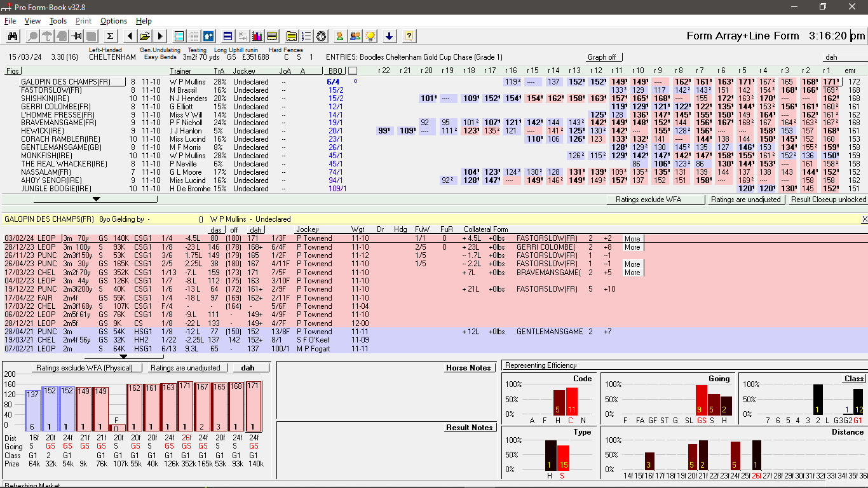Expand the horse list scroll arrow
This screenshot has width=868, height=488.
[x=97, y=198]
